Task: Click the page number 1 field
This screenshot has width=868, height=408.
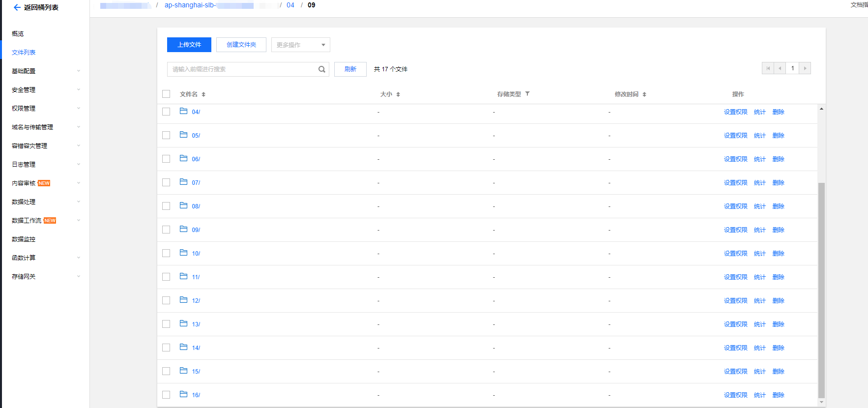Action: click(x=792, y=68)
